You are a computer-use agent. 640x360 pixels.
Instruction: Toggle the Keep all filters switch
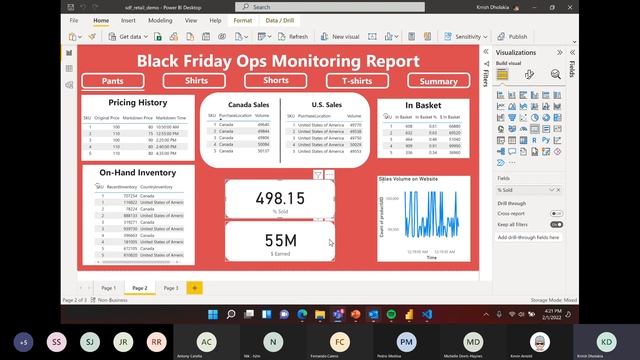556,224
